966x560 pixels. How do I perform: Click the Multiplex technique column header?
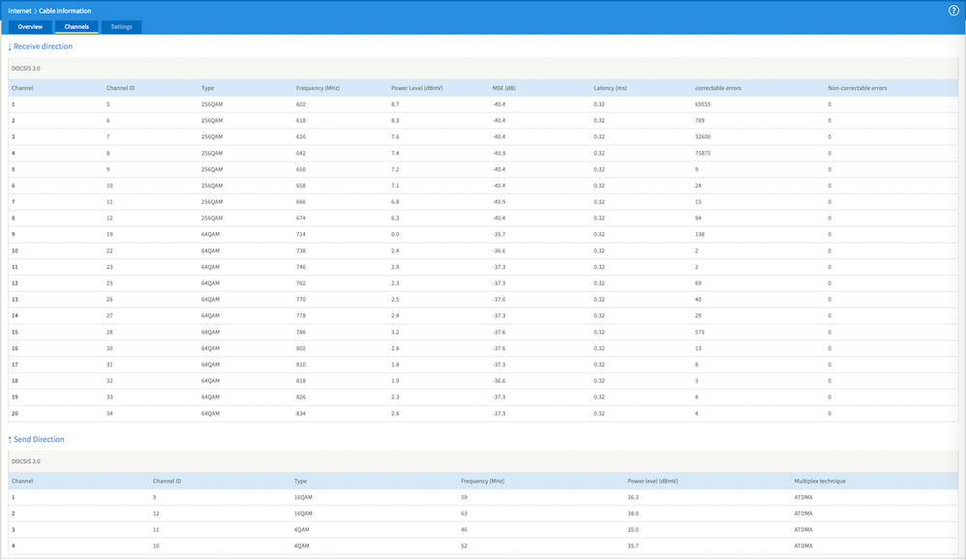pyautogui.click(x=820, y=482)
